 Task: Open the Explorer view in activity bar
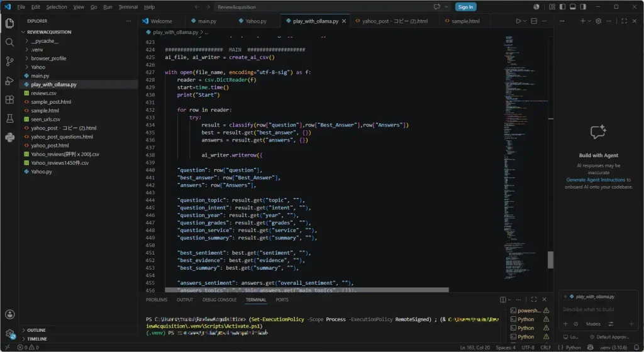pos(9,23)
